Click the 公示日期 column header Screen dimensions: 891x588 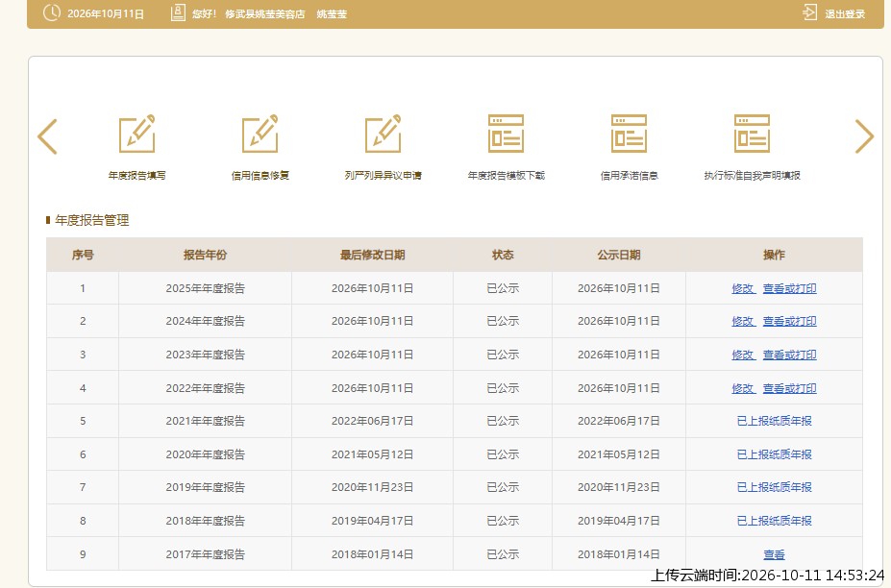click(619, 255)
